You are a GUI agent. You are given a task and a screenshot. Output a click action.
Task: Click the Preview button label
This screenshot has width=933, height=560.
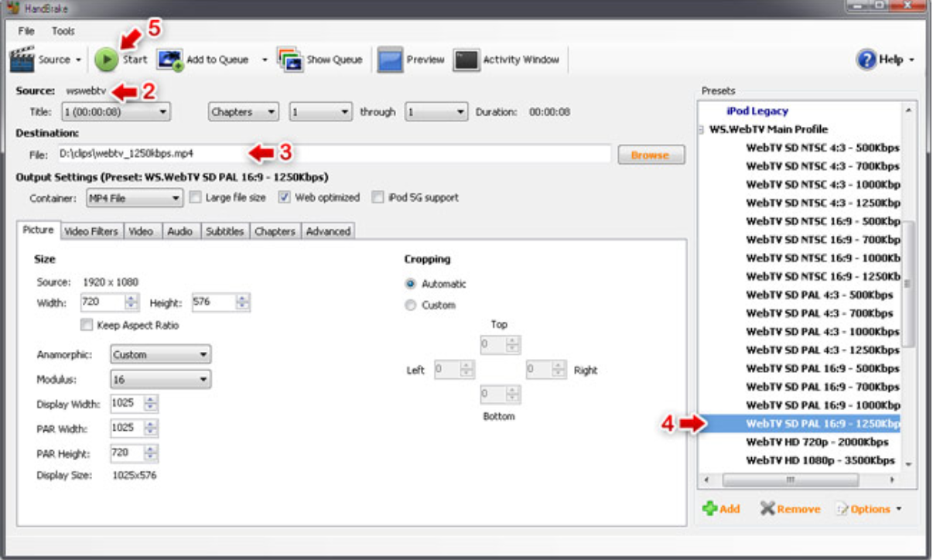tap(425, 60)
